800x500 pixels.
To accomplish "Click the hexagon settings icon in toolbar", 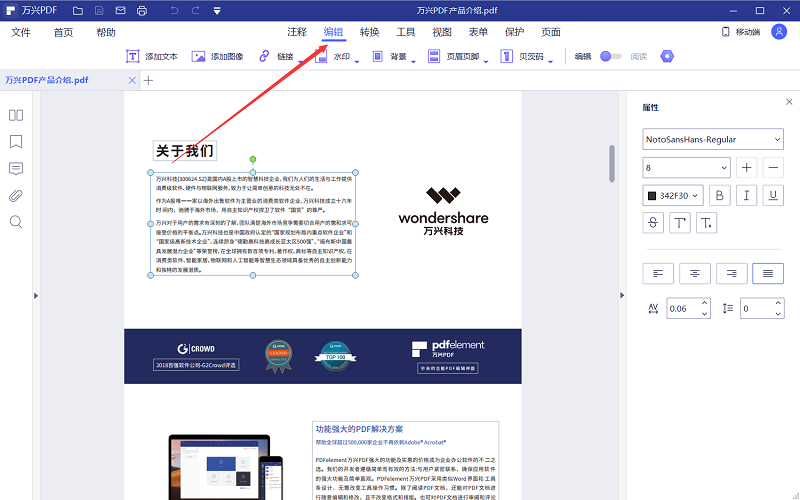I will (x=667, y=56).
